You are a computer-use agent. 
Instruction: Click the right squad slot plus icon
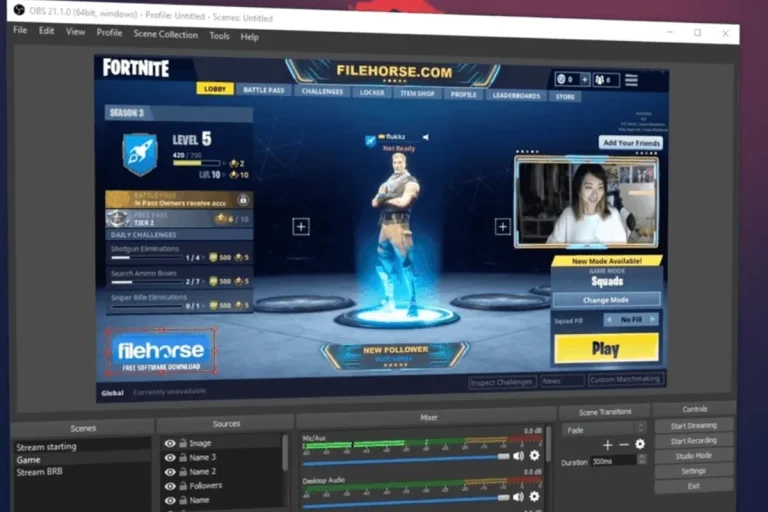pos(503,227)
